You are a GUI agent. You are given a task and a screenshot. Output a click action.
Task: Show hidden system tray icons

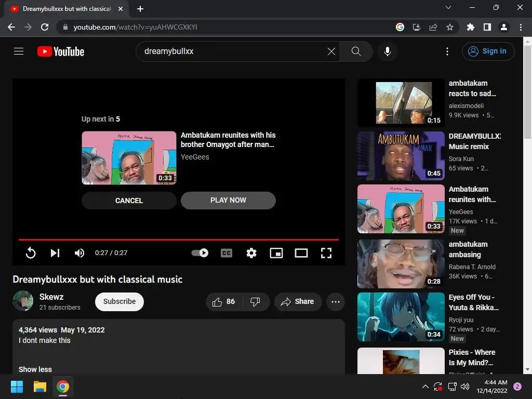[425, 387]
